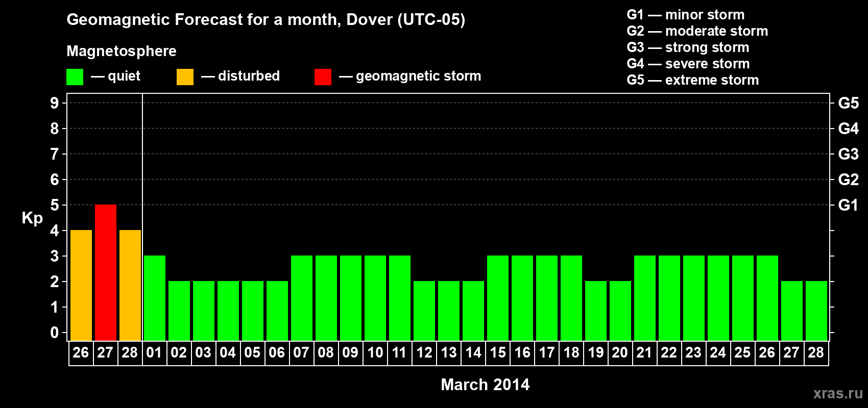Click the green bar for March 09
This screenshot has width=868, height=408.
351,298
